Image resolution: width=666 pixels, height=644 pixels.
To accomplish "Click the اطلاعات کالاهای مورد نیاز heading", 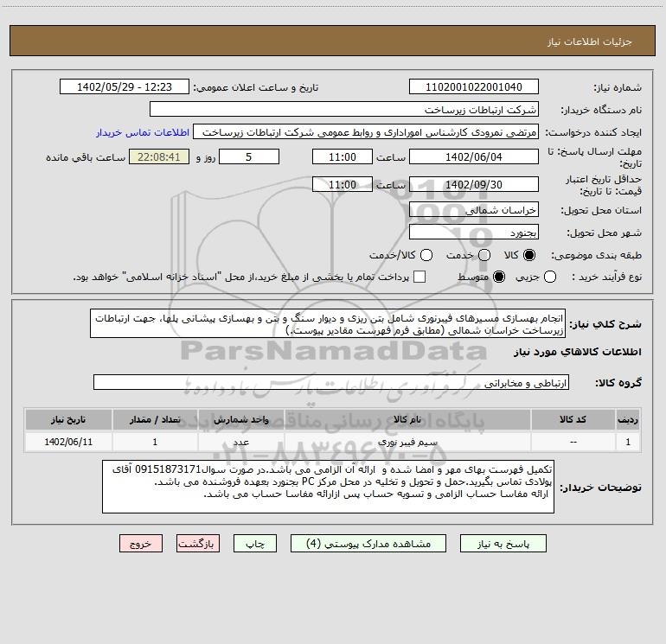I will pos(577,352).
